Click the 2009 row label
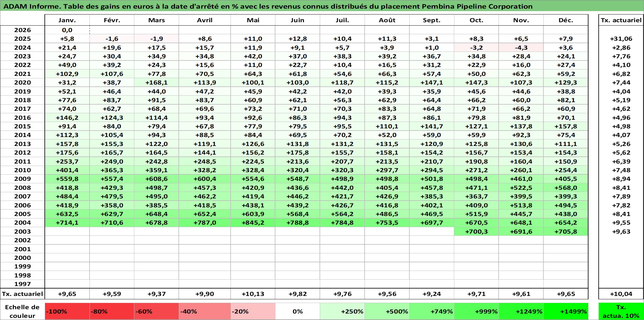 tap(23, 179)
